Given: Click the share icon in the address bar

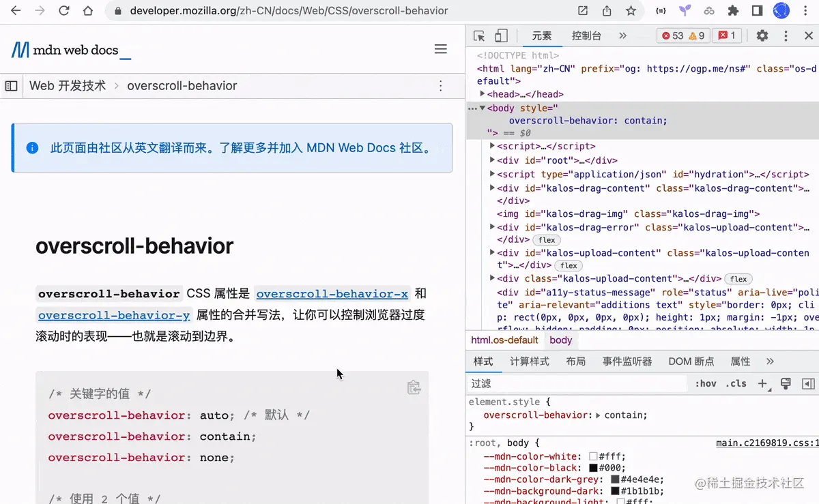Looking at the screenshot, I should click(x=607, y=11).
